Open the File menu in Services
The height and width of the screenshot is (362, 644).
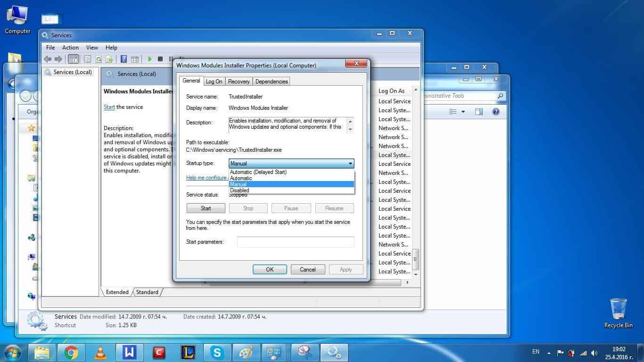coord(50,48)
